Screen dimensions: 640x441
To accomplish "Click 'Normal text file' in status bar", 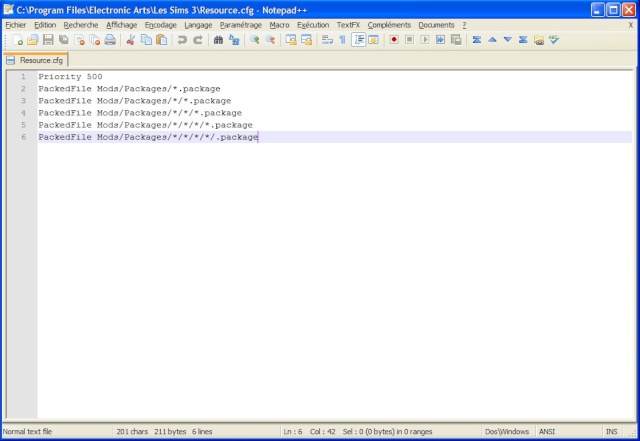I will coord(27,432).
